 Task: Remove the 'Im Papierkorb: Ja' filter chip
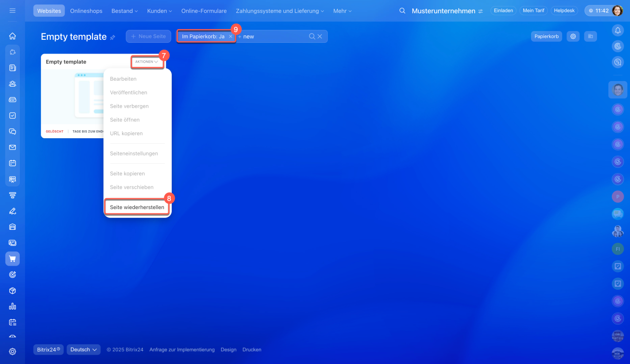click(230, 36)
